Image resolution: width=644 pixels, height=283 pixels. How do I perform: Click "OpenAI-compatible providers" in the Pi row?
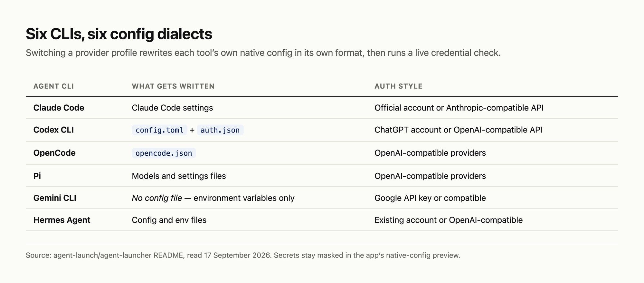[x=430, y=176]
